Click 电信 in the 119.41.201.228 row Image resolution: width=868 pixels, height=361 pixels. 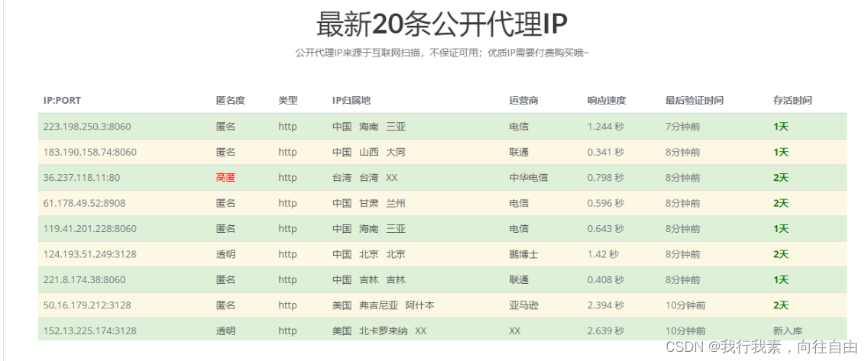coord(519,228)
